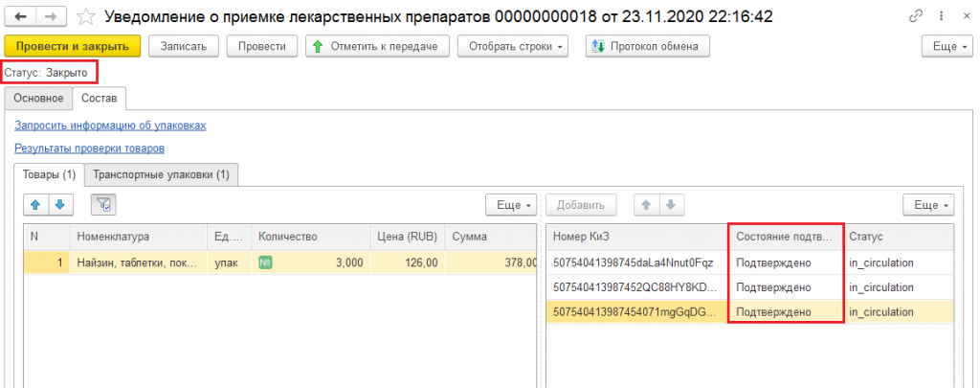Image resolution: width=980 pixels, height=388 pixels.
Task: Go back with the left arrow
Action: tap(20, 17)
